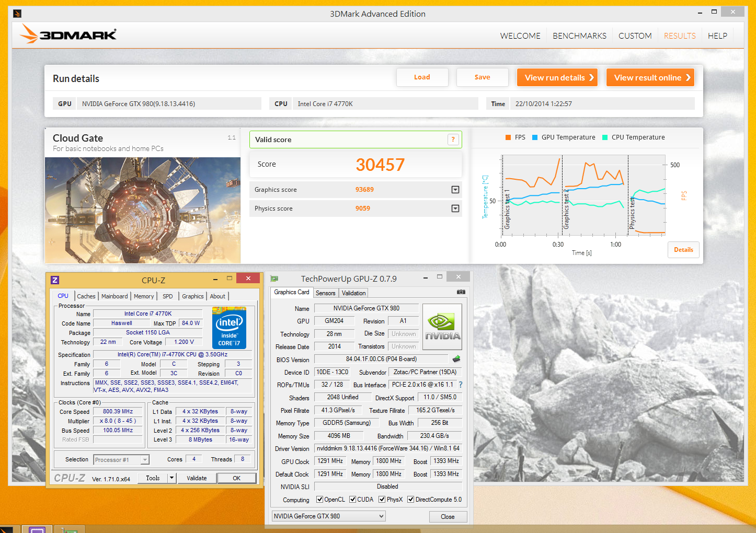The height and width of the screenshot is (533, 756).
Task: Click the green CPU Temperature legend swatch
Action: pyautogui.click(x=605, y=137)
